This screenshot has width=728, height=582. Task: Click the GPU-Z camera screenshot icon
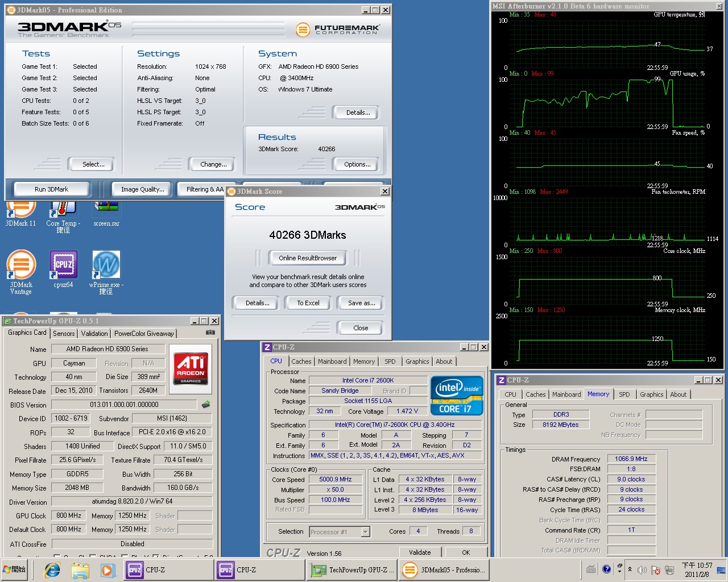point(210,332)
